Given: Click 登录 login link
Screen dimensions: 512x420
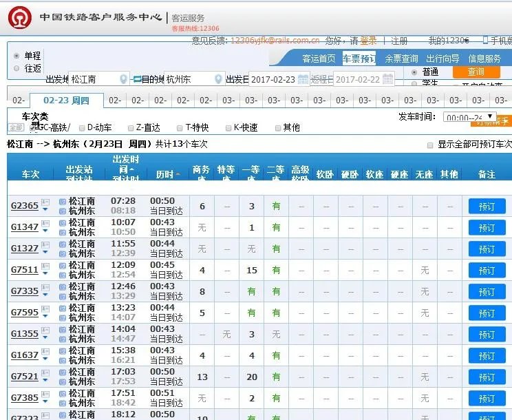Looking at the screenshot, I should coord(368,41).
